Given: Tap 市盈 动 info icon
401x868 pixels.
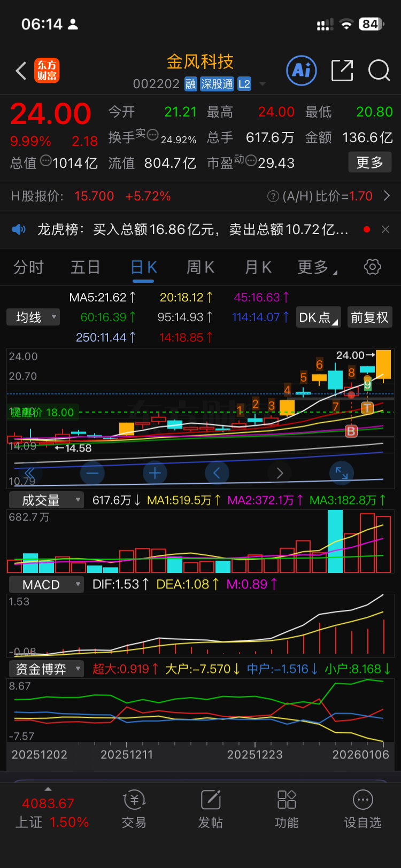Looking at the screenshot, I should point(250,159).
